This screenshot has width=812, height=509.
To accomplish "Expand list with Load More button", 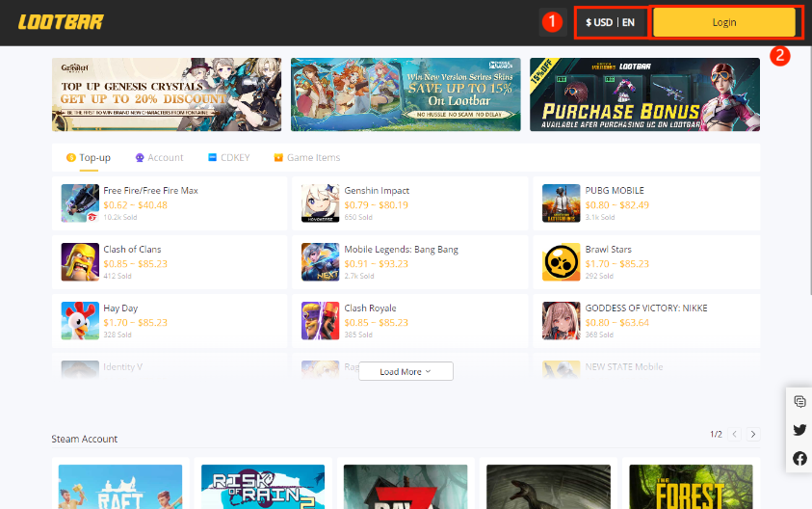I will pos(406,371).
